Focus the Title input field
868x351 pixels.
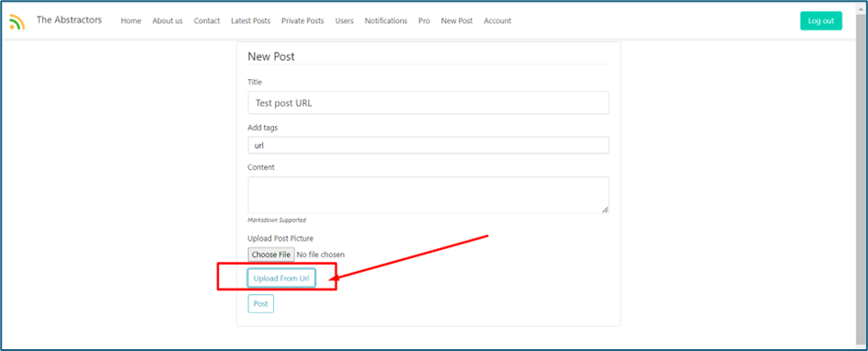point(428,103)
